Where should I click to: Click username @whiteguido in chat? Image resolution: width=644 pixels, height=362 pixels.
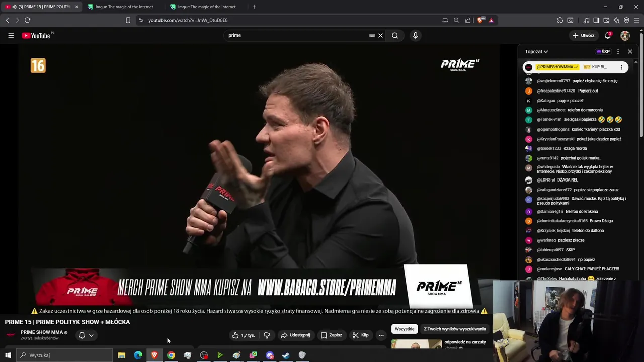pos(548,167)
